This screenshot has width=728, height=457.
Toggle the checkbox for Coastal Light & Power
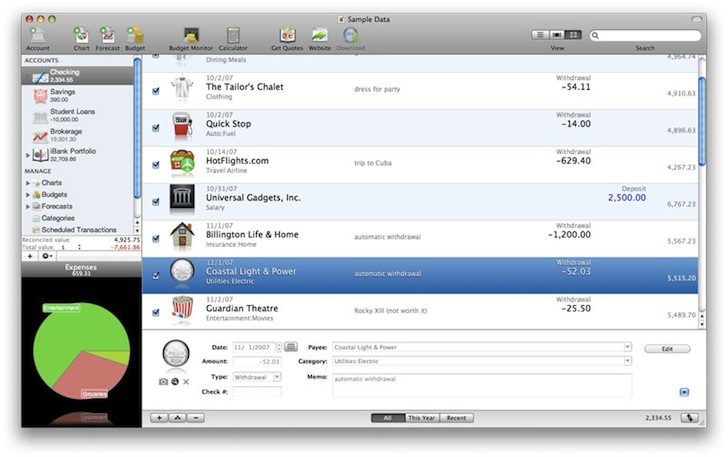[156, 275]
